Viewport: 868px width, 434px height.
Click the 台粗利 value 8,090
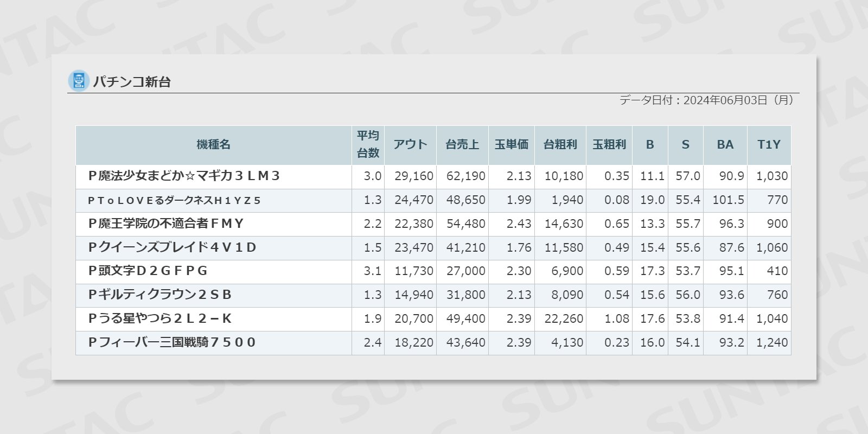click(567, 295)
